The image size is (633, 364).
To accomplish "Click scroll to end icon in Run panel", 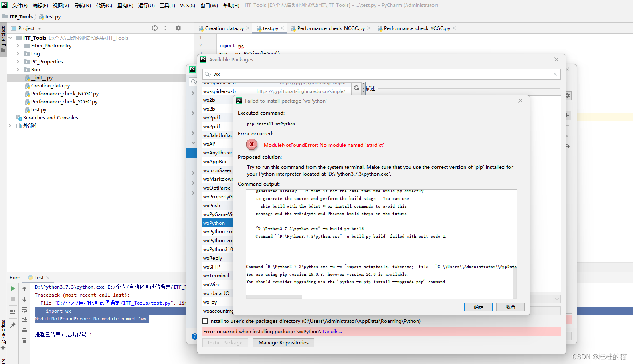I will 24,320.
